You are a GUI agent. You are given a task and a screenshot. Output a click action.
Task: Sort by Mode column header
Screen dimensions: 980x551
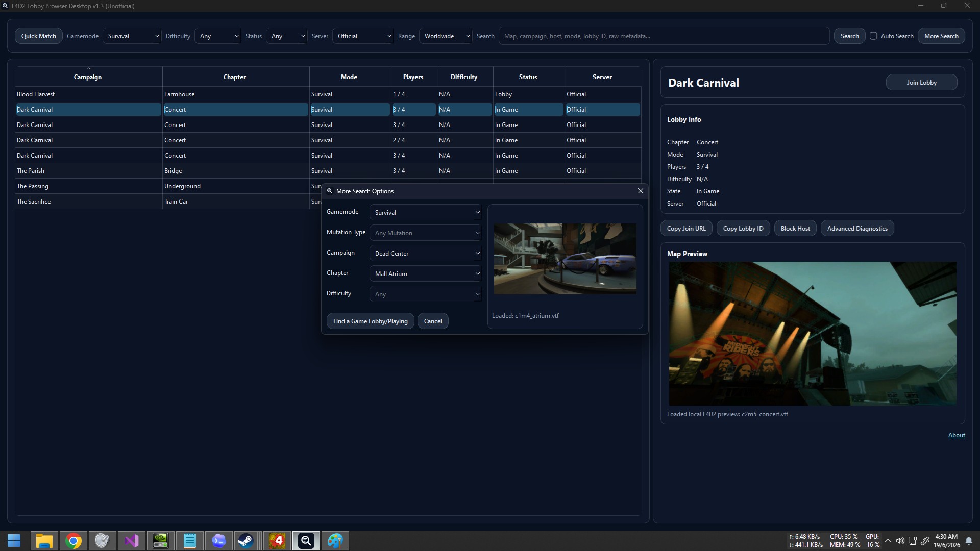point(350,77)
